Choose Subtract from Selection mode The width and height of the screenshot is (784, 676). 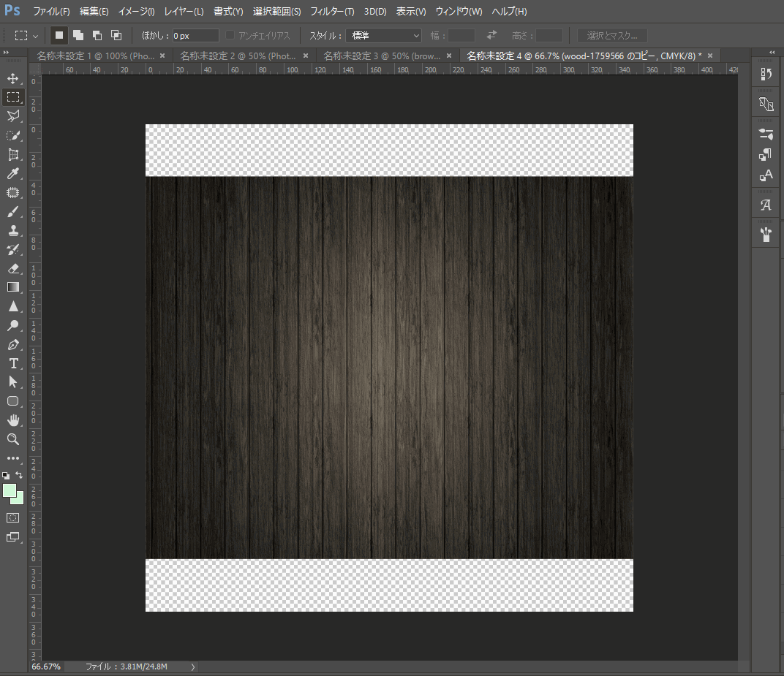pos(97,35)
